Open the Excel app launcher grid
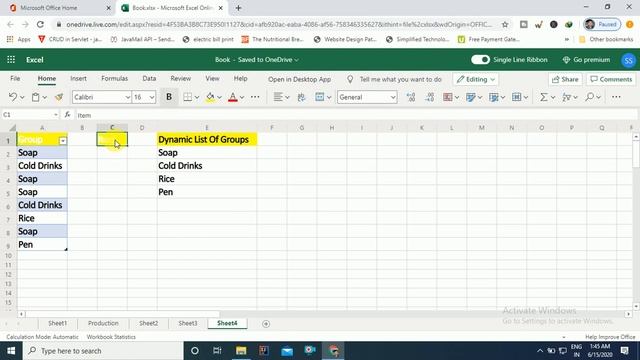This screenshot has height=360, width=640. click(11, 60)
